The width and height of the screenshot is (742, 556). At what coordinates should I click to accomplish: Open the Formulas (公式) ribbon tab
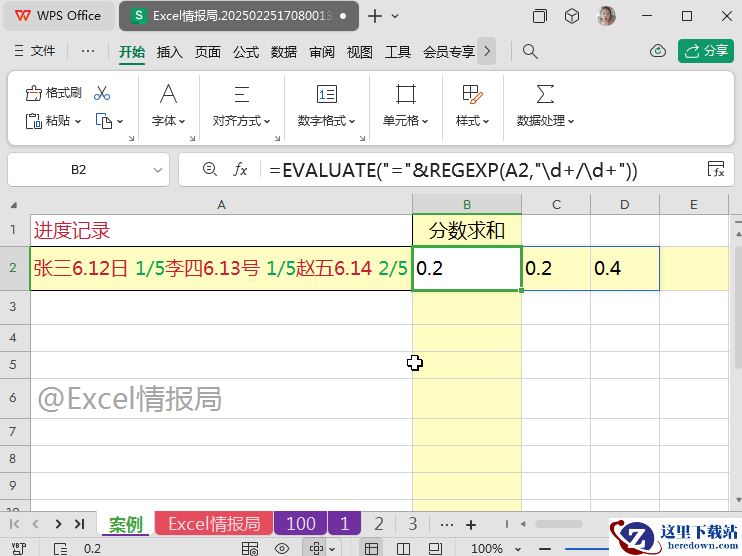click(x=246, y=51)
